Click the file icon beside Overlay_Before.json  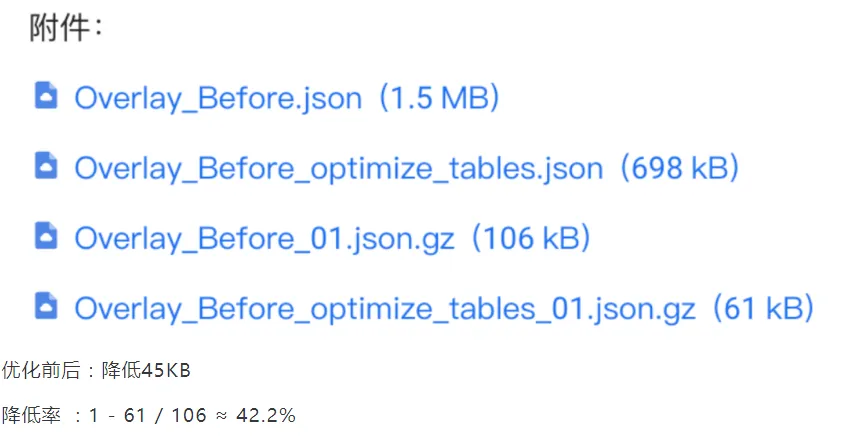pyautogui.click(x=46, y=96)
